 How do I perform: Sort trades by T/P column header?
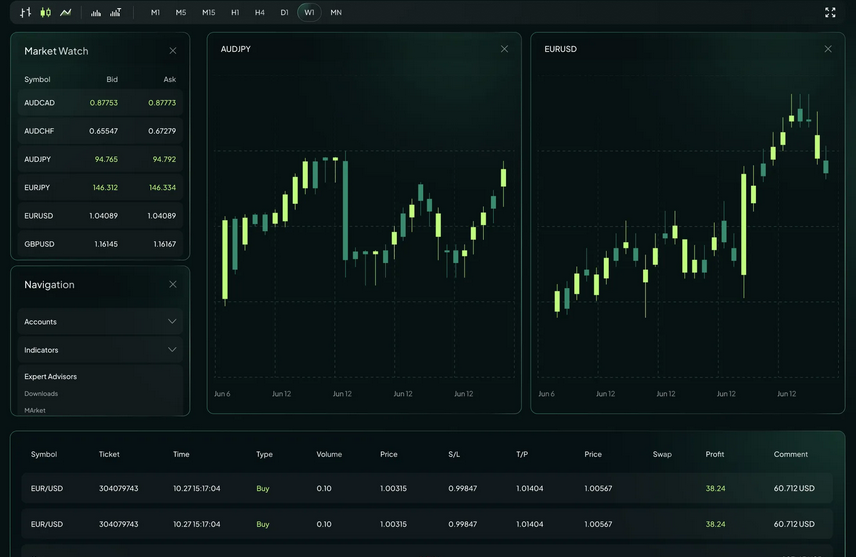point(522,454)
